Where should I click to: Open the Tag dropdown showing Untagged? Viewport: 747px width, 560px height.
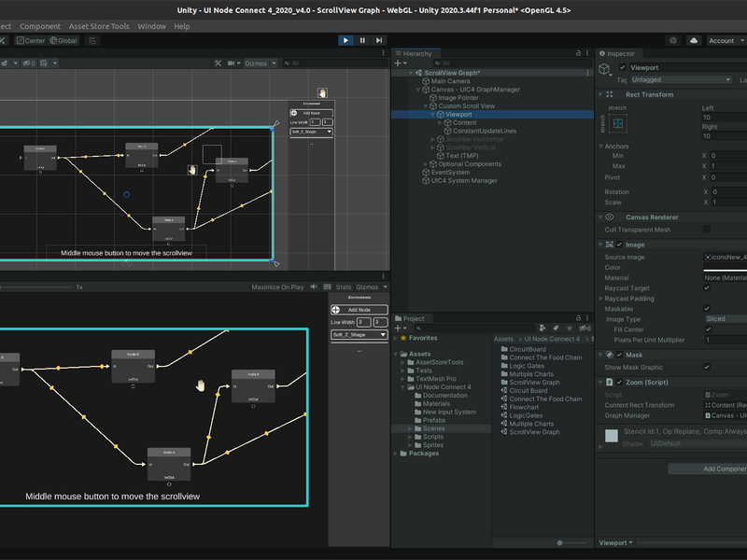click(x=681, y=79)
